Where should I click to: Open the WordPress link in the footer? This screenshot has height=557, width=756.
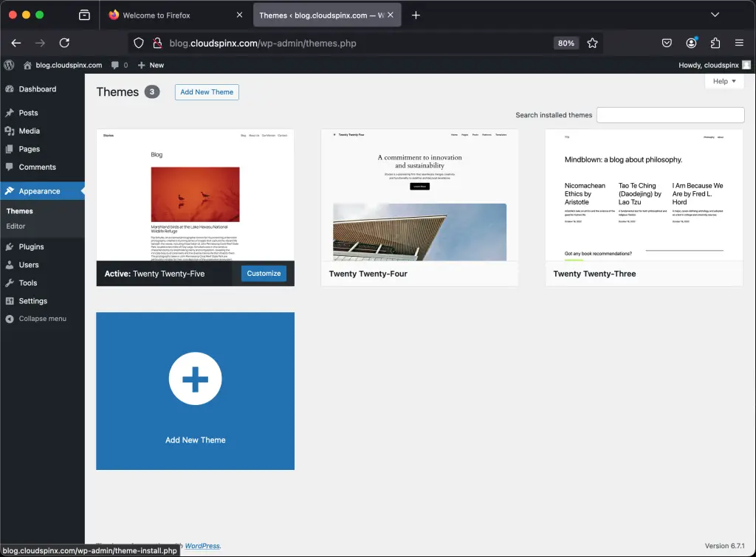202,545
